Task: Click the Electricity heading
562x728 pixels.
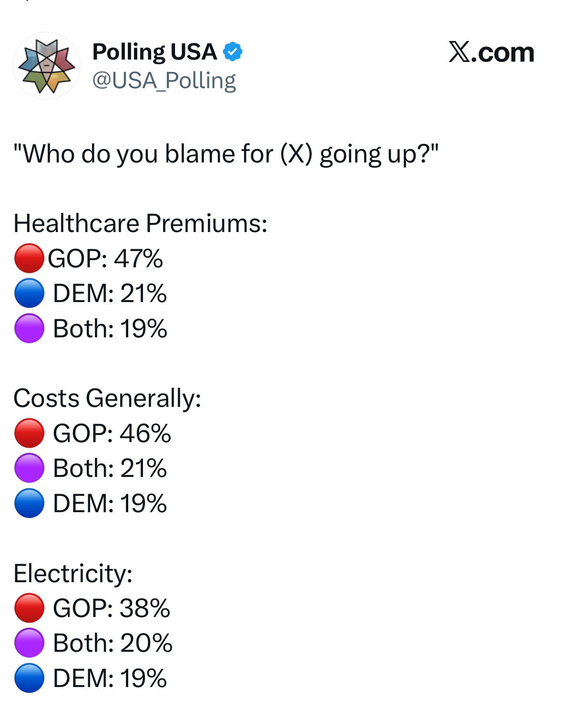Action: tap(73, 573)
